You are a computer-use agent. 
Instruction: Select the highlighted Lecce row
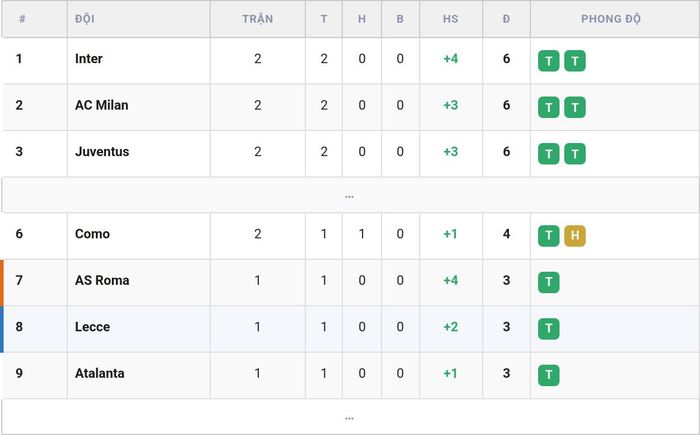[350, 329]
